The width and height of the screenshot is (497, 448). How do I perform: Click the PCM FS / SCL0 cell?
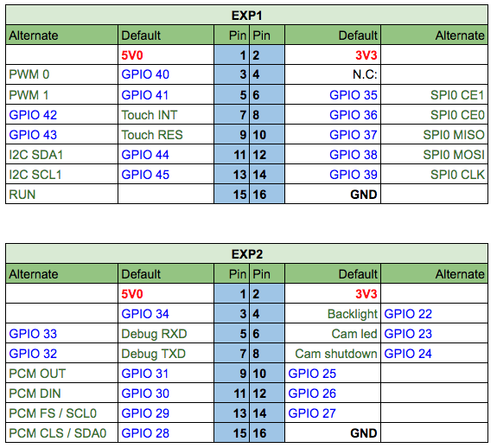tap(62, 413)
